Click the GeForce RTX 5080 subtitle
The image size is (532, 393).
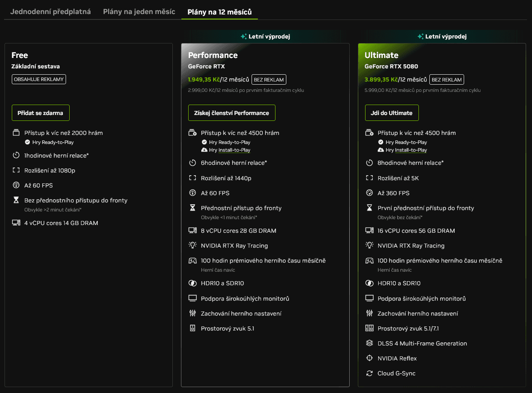point(391,66)
